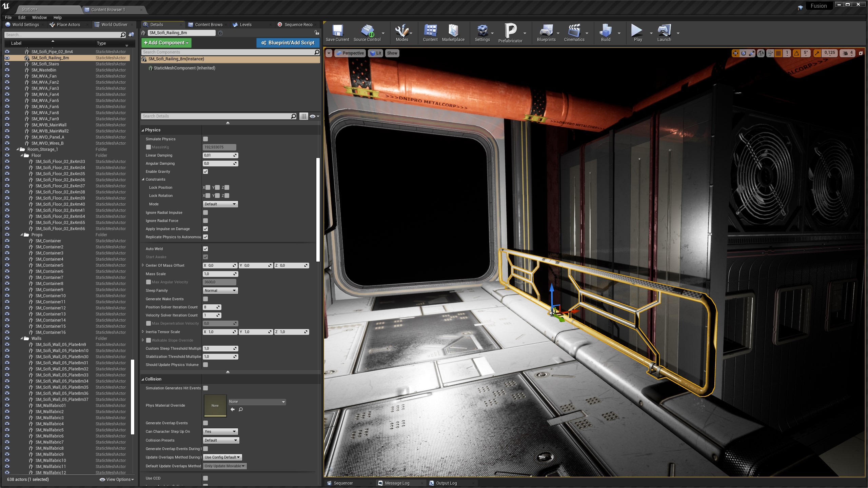Browse to Phys Material Override asset magnifier
The image size is (868, 488).
241,409
